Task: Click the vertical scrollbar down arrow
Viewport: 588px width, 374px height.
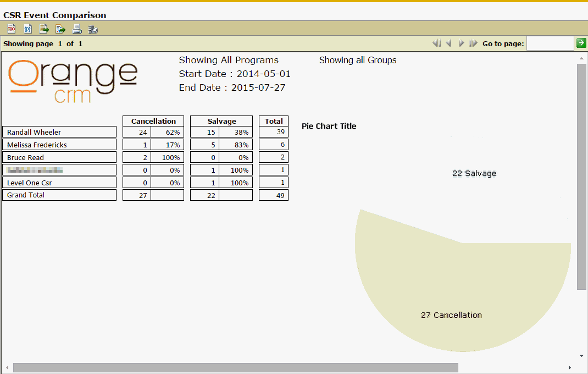Action: point(581,356)
